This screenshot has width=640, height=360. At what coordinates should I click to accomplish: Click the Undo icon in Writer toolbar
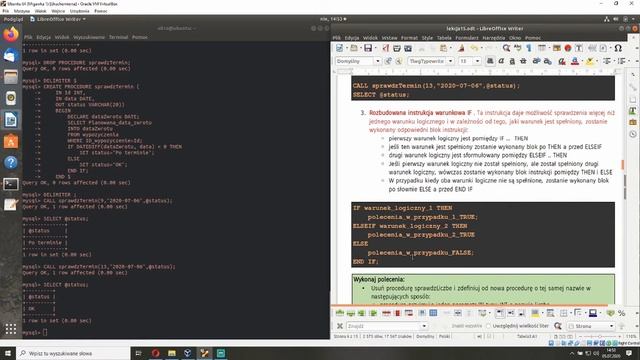pos(473,48)
